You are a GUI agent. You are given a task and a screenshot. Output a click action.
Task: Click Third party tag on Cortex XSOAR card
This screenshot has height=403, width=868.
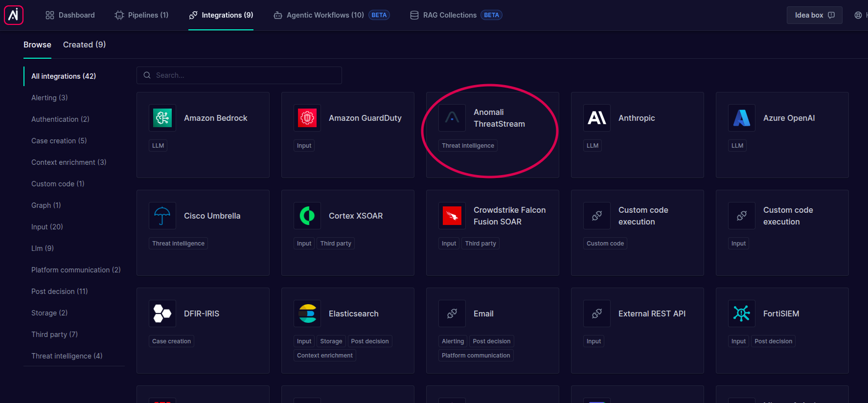tap(336, 244)
